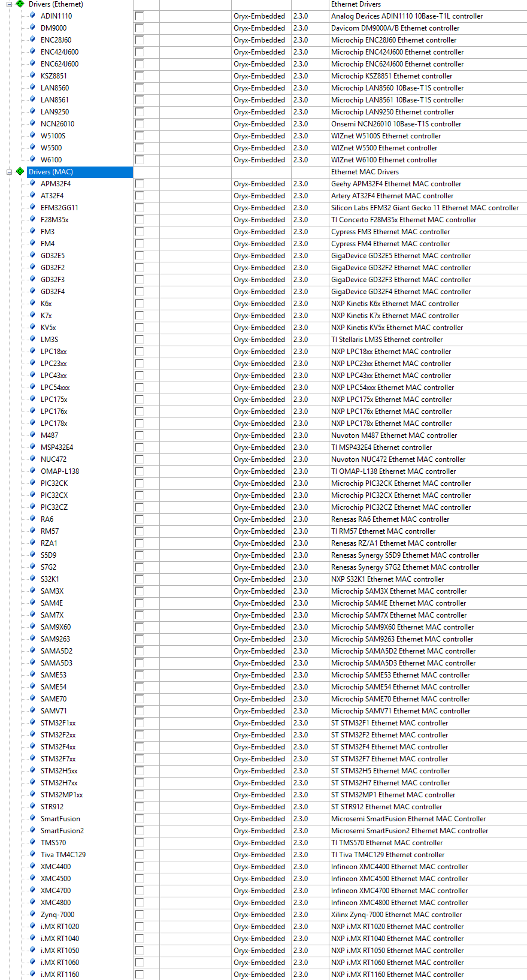Select the SmartFusion2 driver entry
The height and width of the screenshot is (980, 527).
pos(62,831)
